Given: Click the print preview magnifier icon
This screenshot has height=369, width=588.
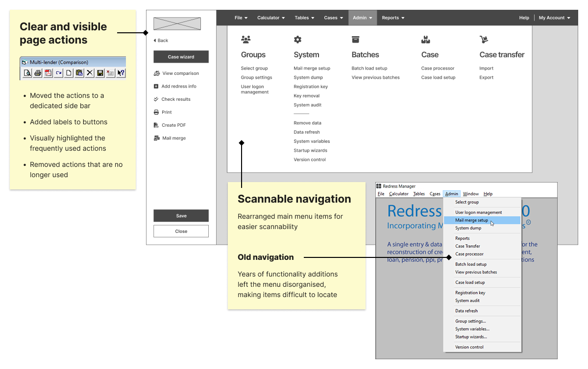Looking at the screenshot, I should click(27, 73).
